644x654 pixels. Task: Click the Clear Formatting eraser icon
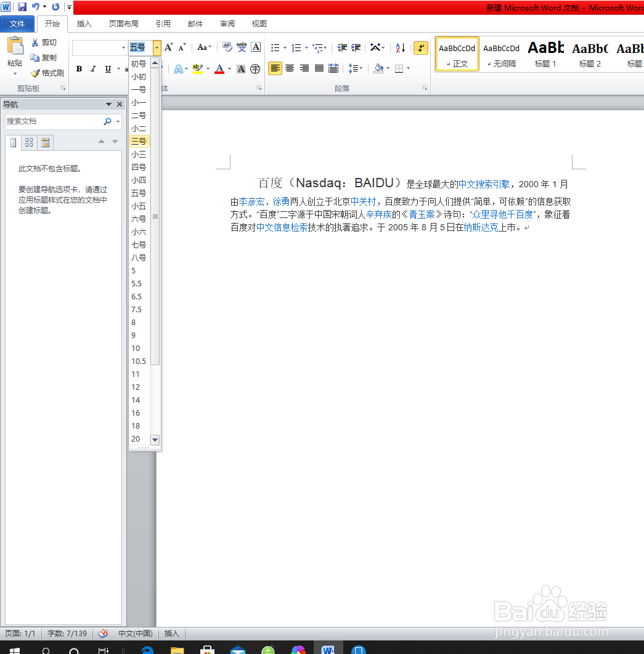click(227, 47)
